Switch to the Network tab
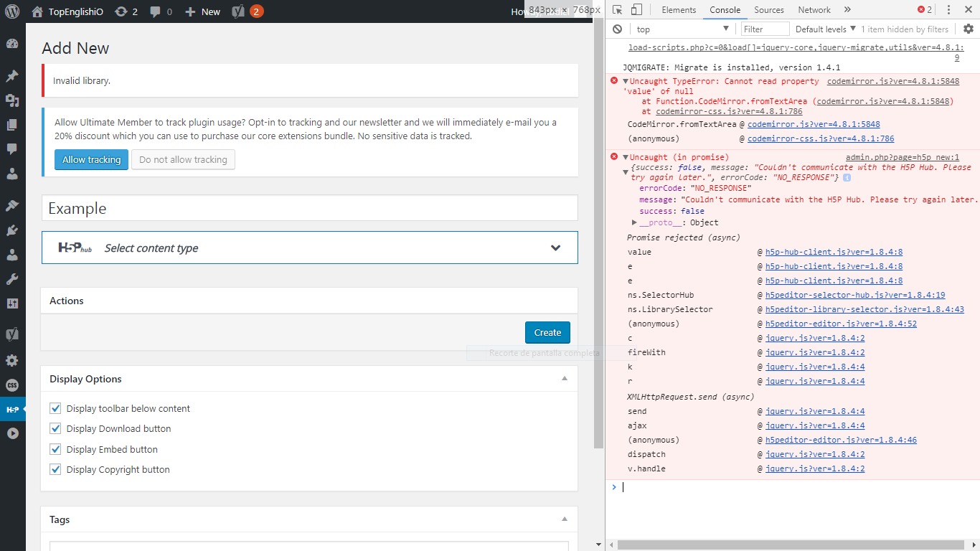Image resolution: width=980 pixels, height=551 pixels. coord(814,10)
